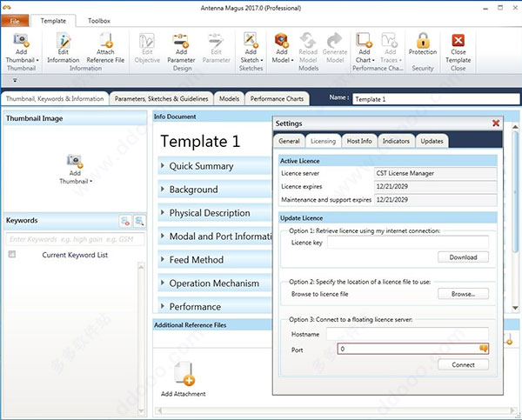Click the Hostname input field
Image resolution: width=522 pixels, height=420 pixels.
point(412,333)
